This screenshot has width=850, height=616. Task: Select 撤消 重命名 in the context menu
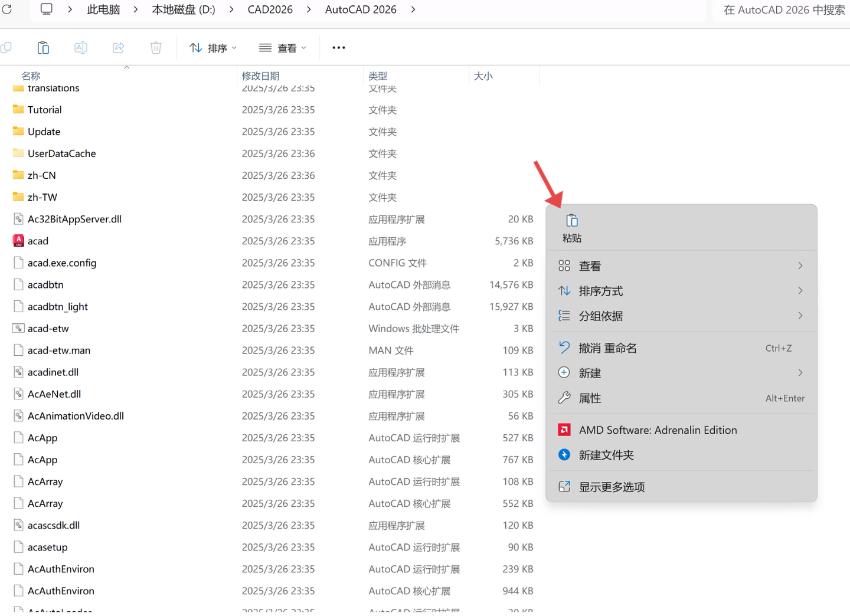(681, 348)
